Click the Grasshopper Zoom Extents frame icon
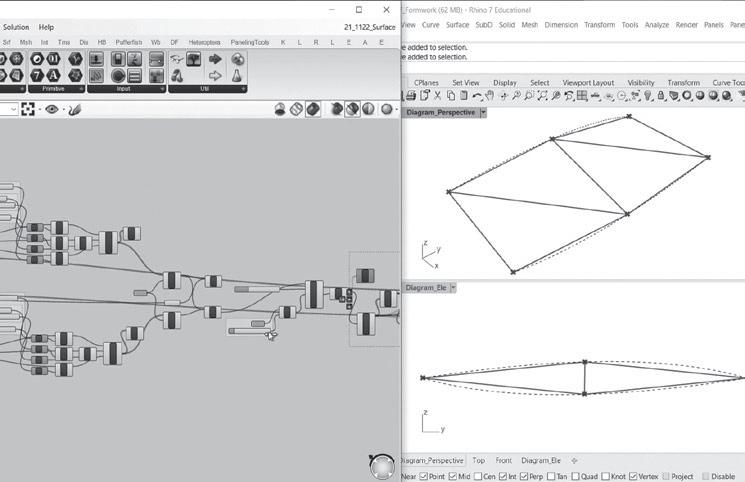This screenshot has width=745, height=482. point(28,109)
